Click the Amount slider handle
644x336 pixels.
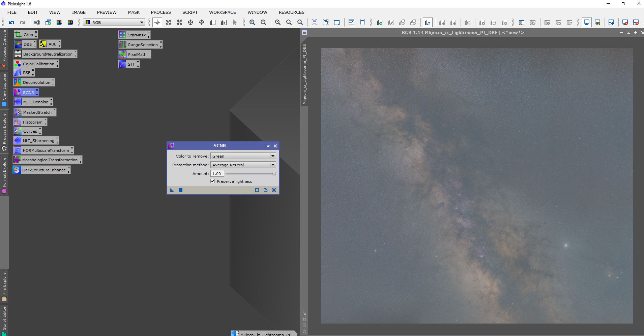pyautogui.click(x=274, y=174)
